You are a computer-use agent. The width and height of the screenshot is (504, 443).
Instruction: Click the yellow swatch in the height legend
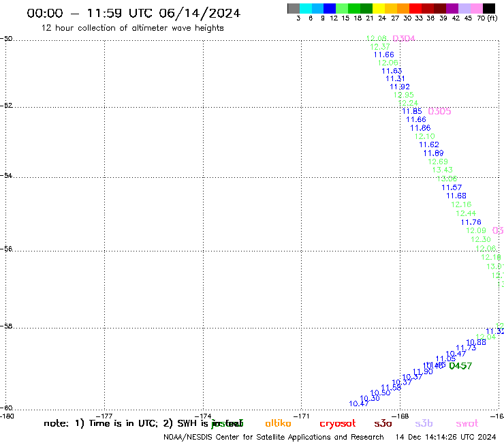pos(379,8)
